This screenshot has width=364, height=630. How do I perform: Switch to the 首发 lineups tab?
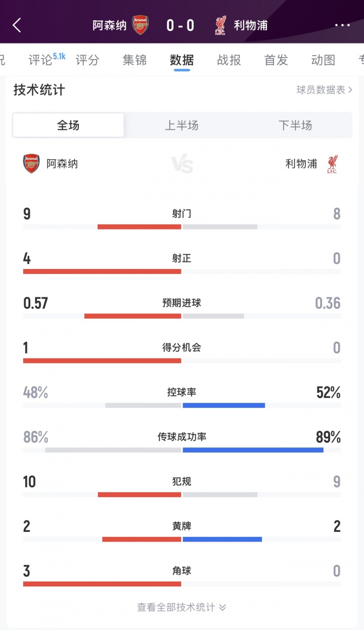click(276, 60)
